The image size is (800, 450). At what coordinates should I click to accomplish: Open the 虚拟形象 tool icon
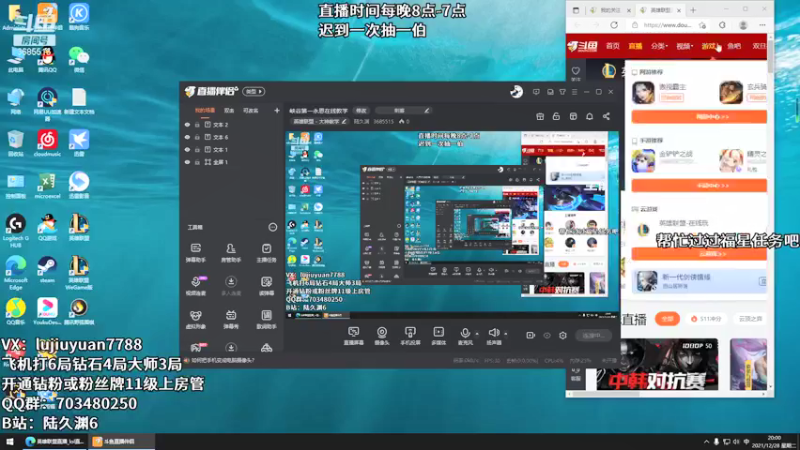(x=196, y=319)
